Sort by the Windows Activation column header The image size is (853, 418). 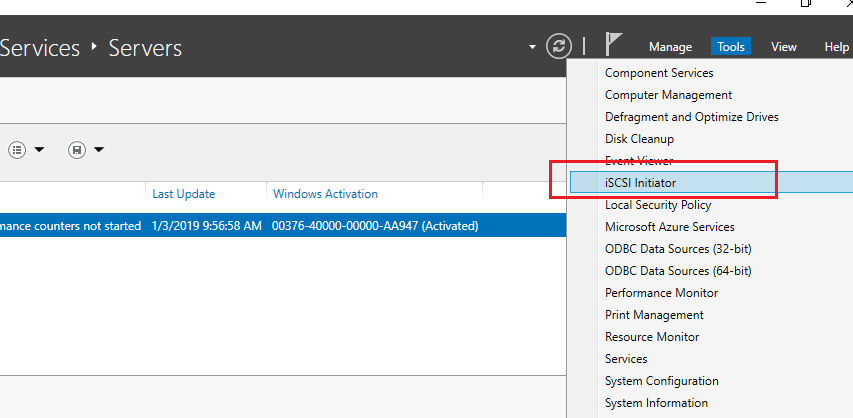click(325, 194)
